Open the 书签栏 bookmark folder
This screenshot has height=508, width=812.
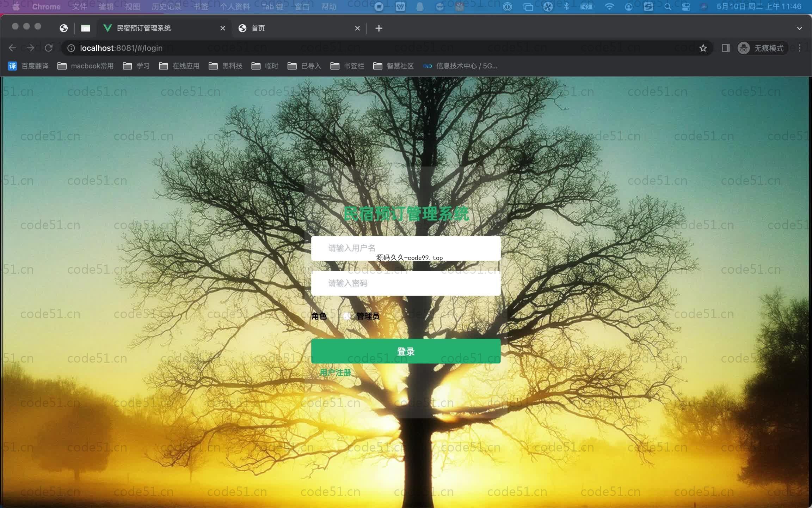coord(347,66)
